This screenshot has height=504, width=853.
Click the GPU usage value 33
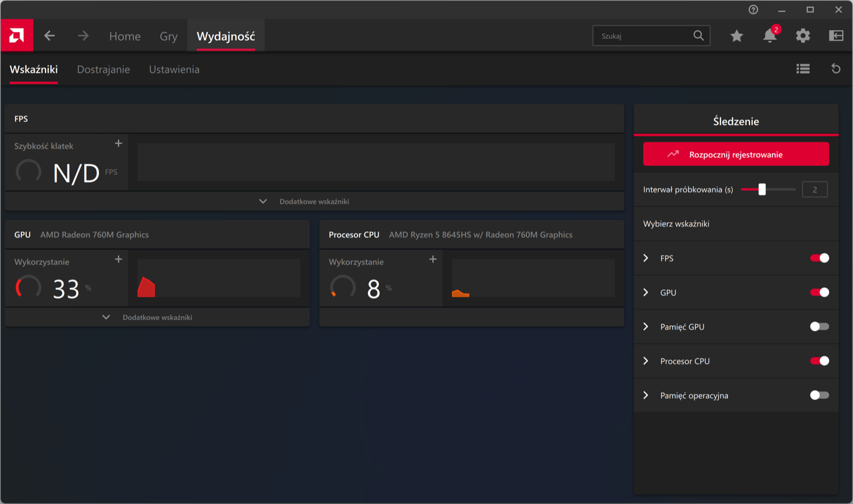pyautogui.click(x=66, y=289)
